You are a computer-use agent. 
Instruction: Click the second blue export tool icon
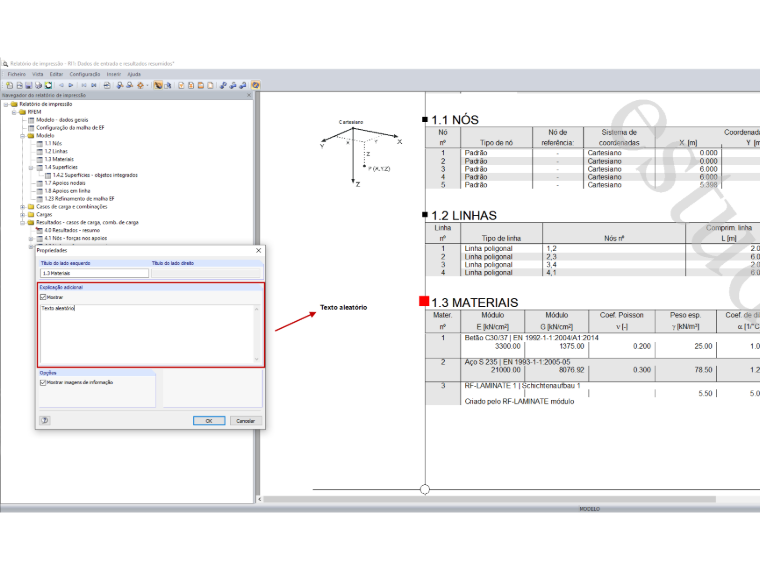click(x=233, y=85)
